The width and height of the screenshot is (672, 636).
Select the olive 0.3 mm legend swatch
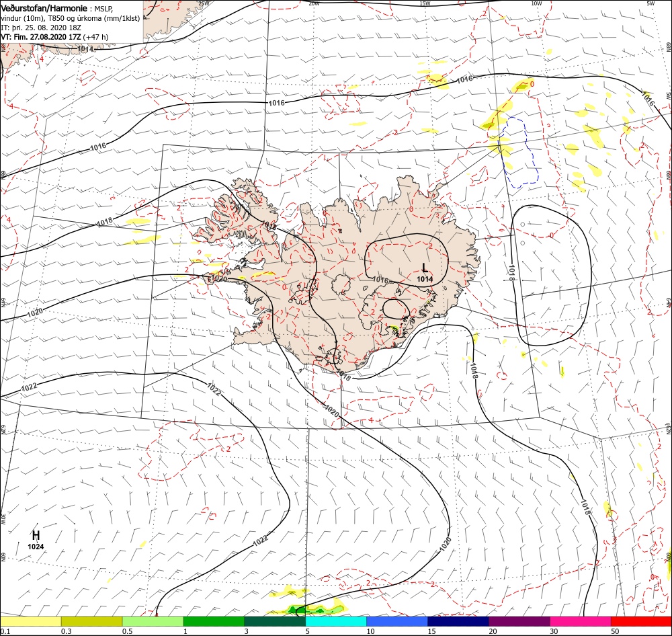(x=91, y=621)
